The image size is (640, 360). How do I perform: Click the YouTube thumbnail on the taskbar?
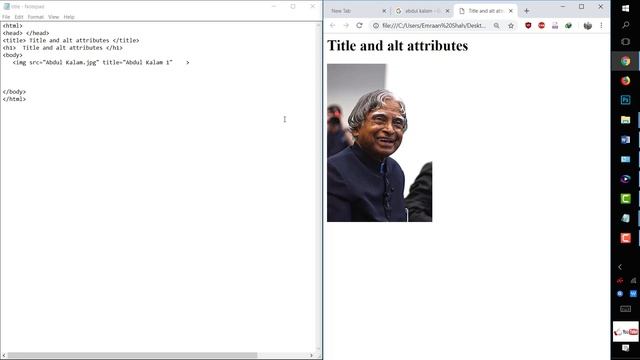[626, 331]
